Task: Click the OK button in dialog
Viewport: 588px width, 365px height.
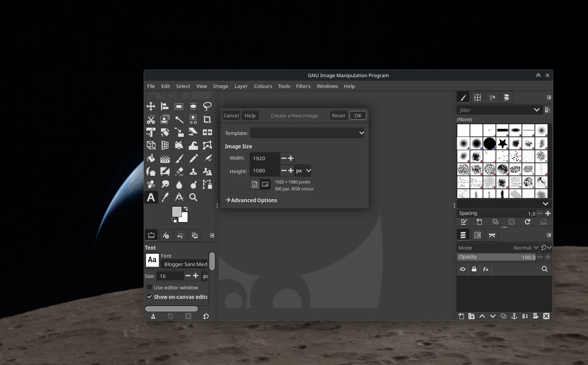Action: click(x=358, y=115)
